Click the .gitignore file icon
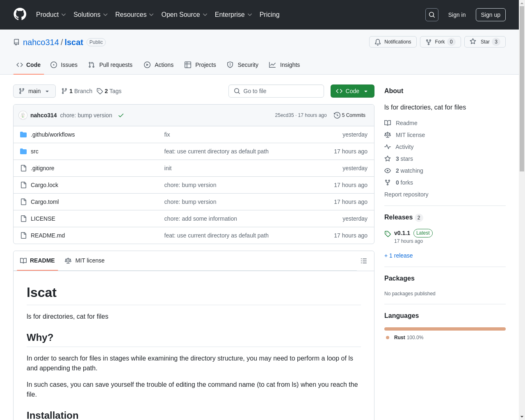 [x=23, y=168]
